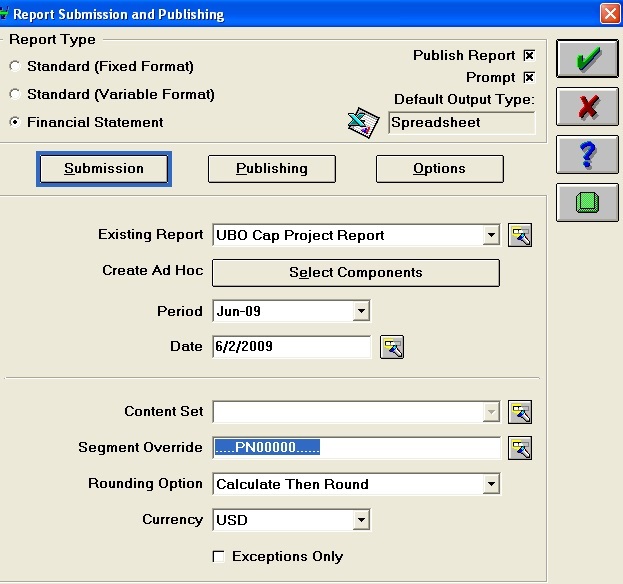This screenshot has width=623, height=584.
Task: Click the Select Components button
Action: [x=355, y=273]
